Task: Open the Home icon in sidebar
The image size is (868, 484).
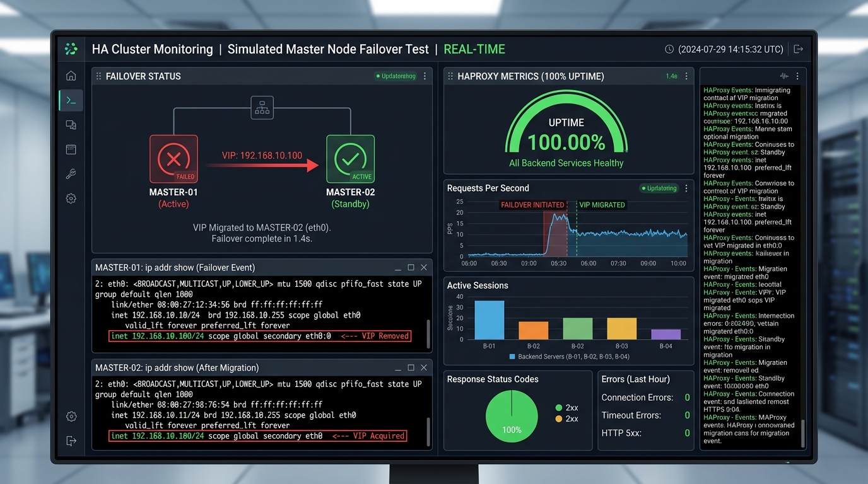Action: [71, 76]
